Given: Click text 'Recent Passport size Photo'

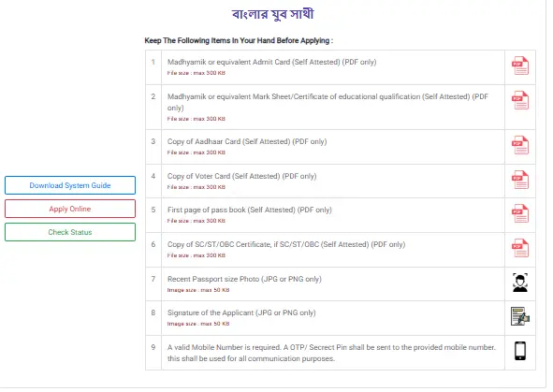Looking at the screenshot, I should (x=213, y=279).
